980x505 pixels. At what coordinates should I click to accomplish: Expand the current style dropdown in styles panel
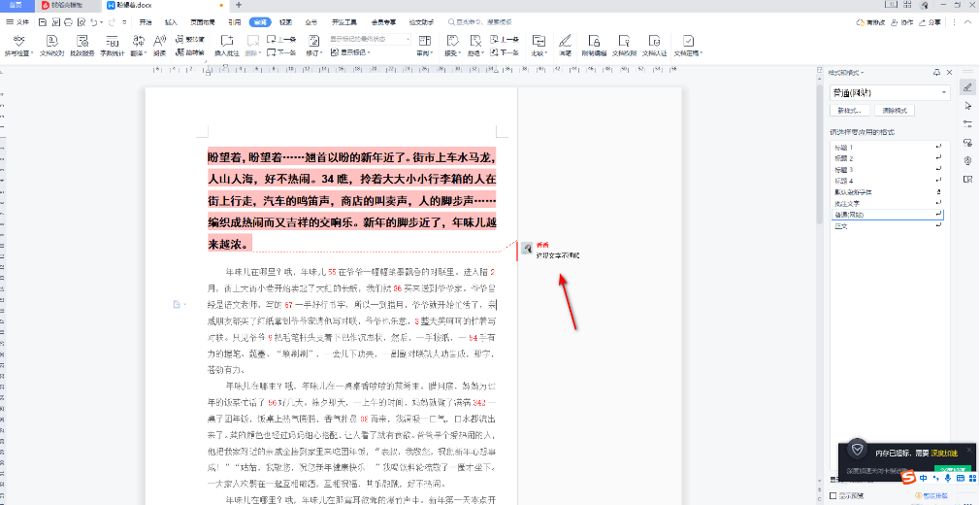(944, 92)
